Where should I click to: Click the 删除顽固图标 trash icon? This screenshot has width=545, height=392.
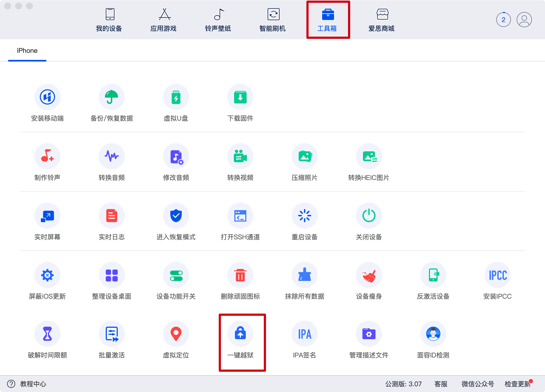(x=240, y=275)
